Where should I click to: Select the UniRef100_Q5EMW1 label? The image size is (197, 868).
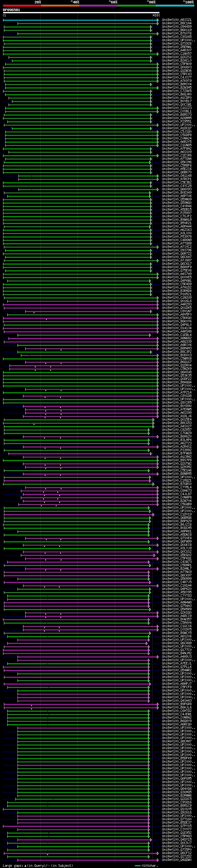[176, 47]
